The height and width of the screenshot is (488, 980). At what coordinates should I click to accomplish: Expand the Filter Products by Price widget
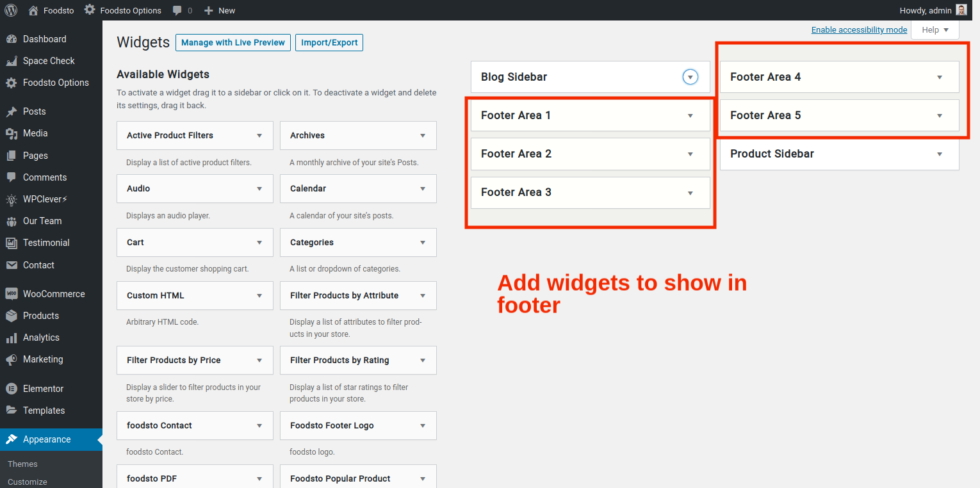tap(259, 361)
